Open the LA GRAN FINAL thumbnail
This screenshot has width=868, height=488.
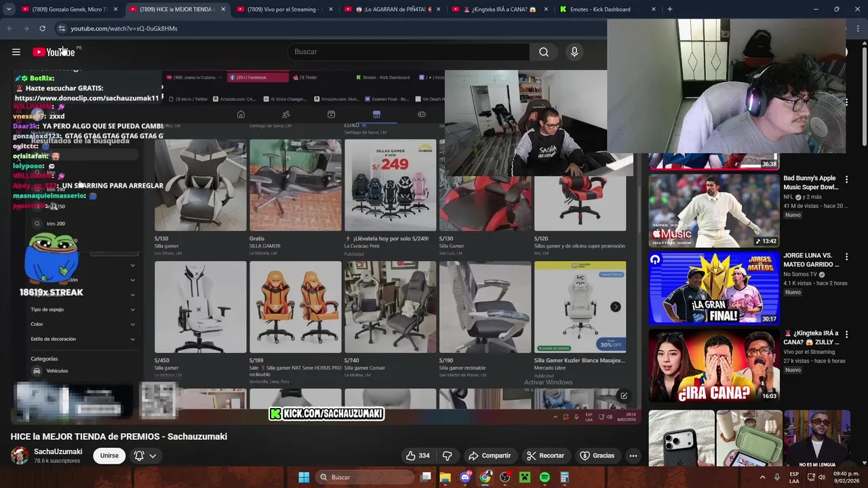click(714, 288)
